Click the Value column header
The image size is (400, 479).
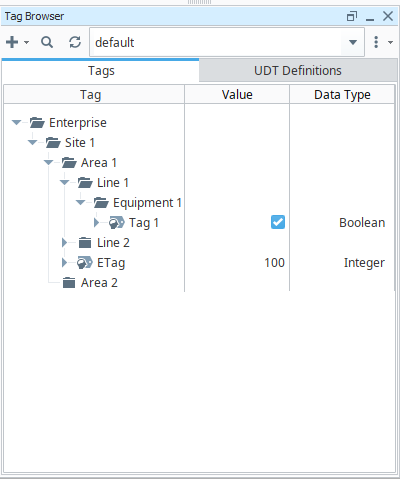point(237,95)
